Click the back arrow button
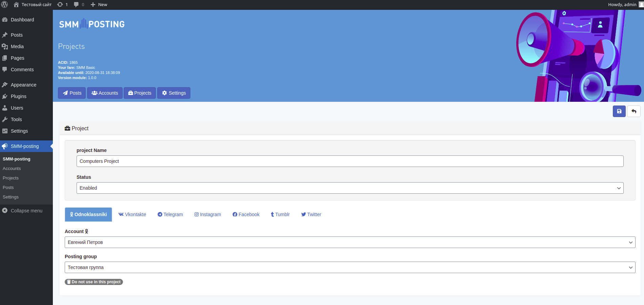The height and width of the screenshot is (305, 644). coord(634,111)
